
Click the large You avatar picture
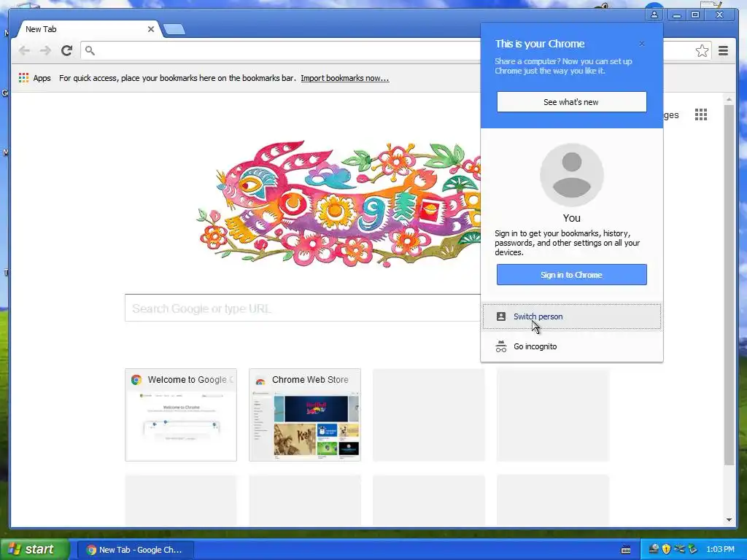click(572, 175)
